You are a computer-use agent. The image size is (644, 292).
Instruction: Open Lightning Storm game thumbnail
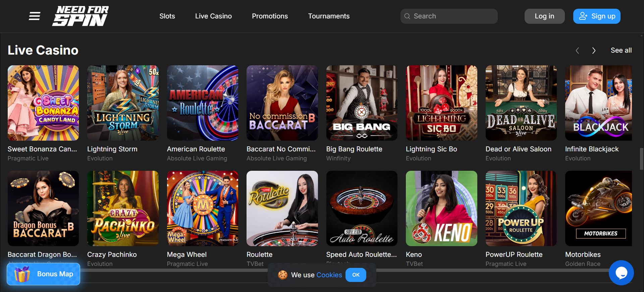(x=123, y=103)
